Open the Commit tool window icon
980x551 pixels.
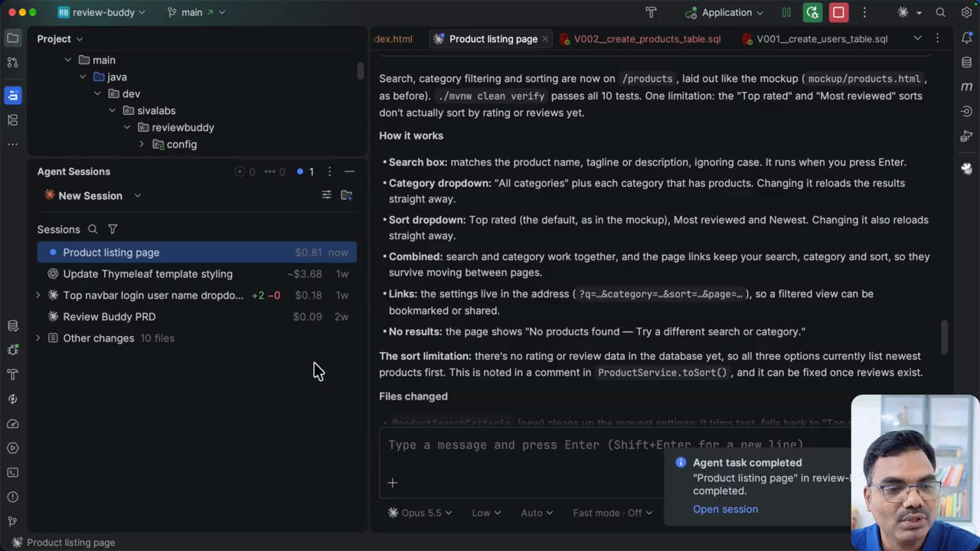[x=12, y=63]
